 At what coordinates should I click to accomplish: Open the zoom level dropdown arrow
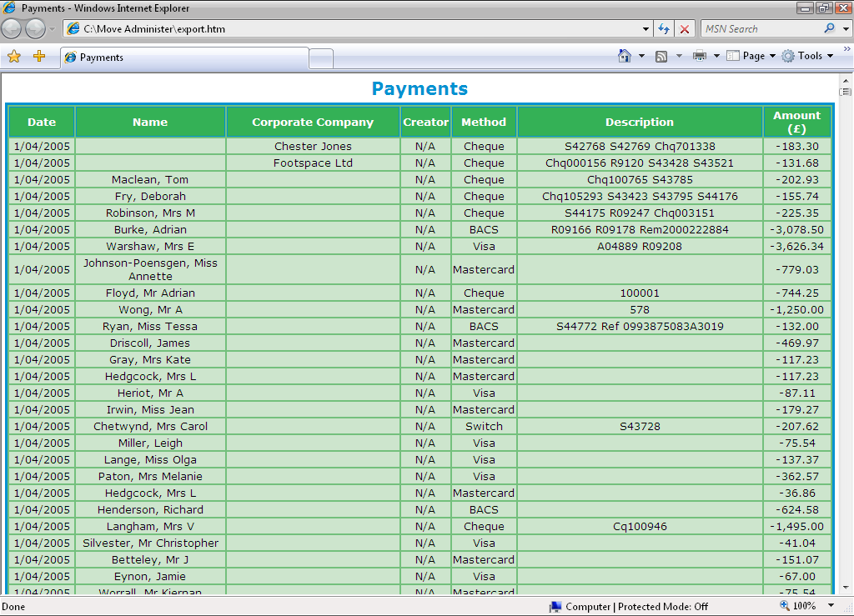[831, 606]
